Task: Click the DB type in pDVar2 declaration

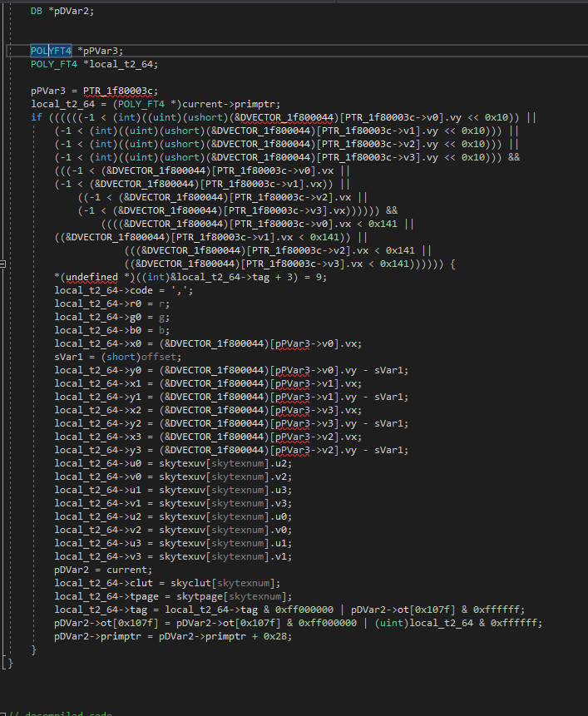Action: (37, 10)
